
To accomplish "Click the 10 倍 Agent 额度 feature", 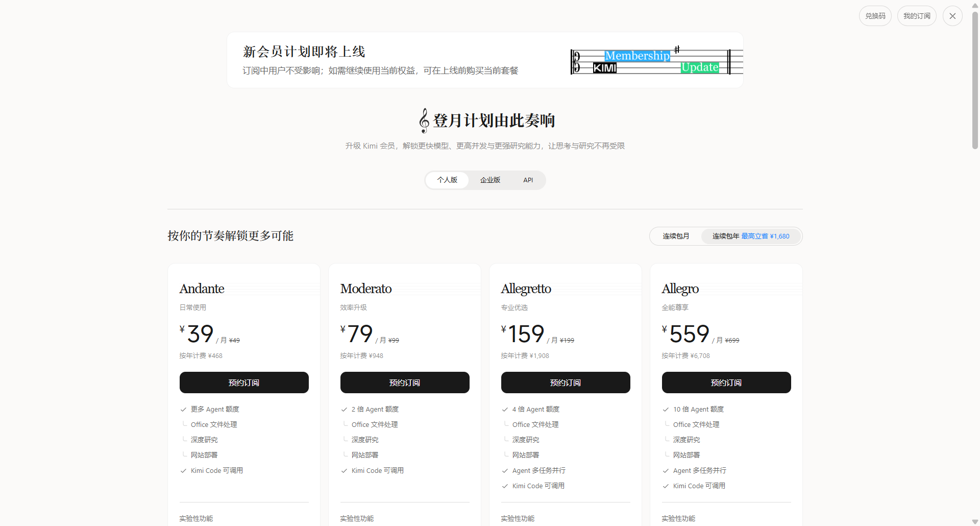I will coord(699,409).
